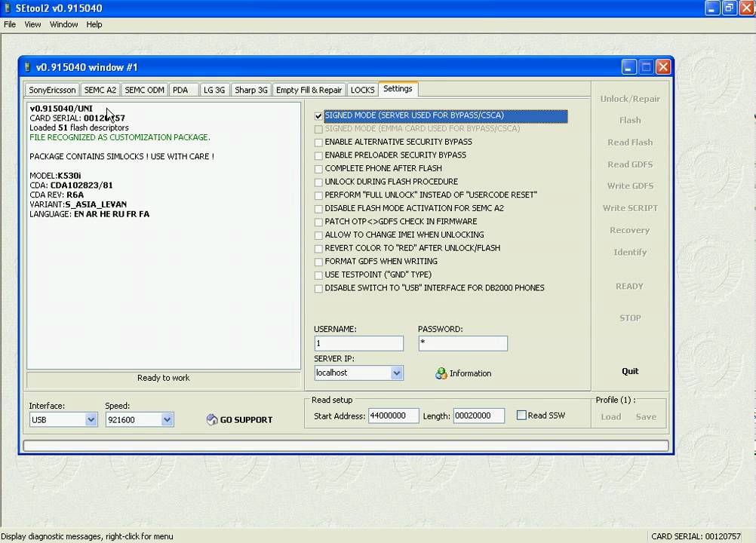Open the Speed 921600 dropdown
The height and width of the screenshot is (543, 756).
click(x=167, y=419)
